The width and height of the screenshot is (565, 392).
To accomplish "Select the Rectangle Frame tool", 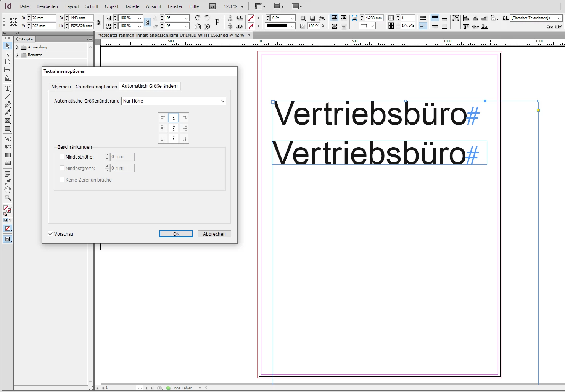I will click(x=8, y=120).
